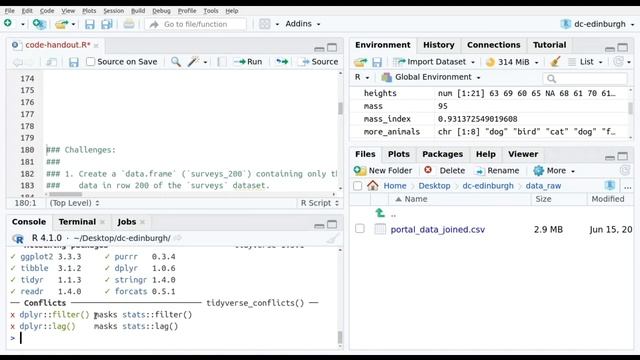Expand the New File dropdown arrow

tap(22, 24)
